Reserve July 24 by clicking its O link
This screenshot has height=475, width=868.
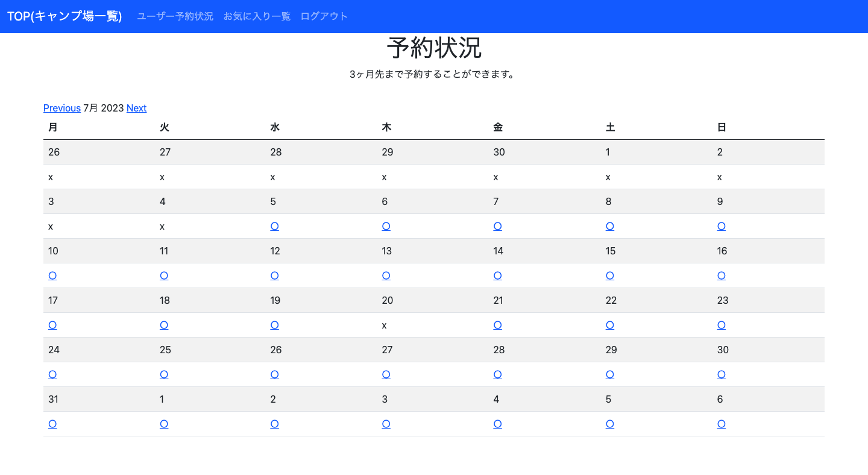coord(52,374)
